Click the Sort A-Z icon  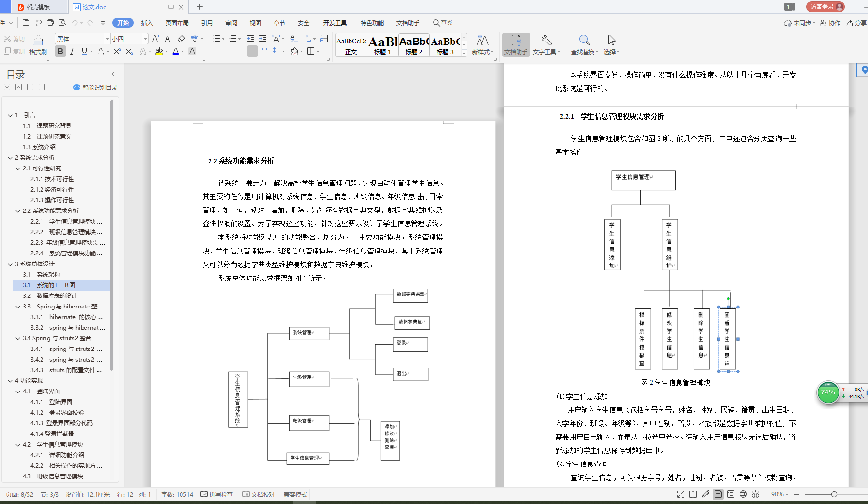click(294, 39)
